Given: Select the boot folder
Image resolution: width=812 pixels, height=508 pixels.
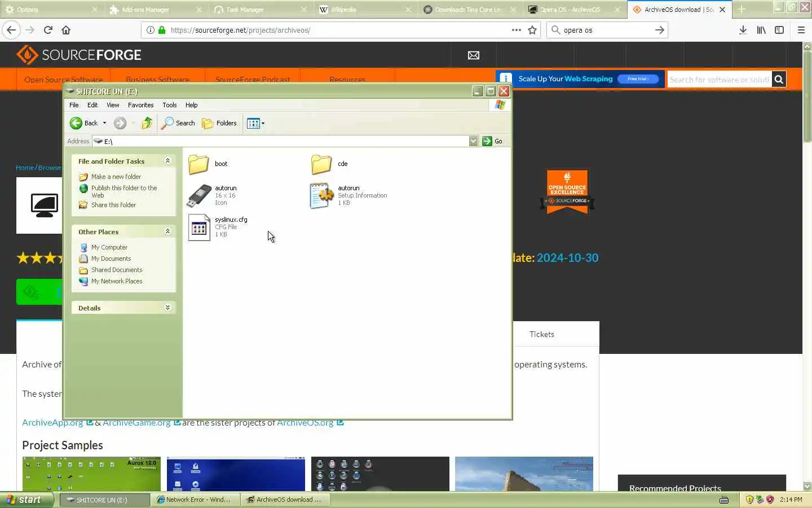Looking at the screenshot, I should pyautogui.click(x=208, y=164).
